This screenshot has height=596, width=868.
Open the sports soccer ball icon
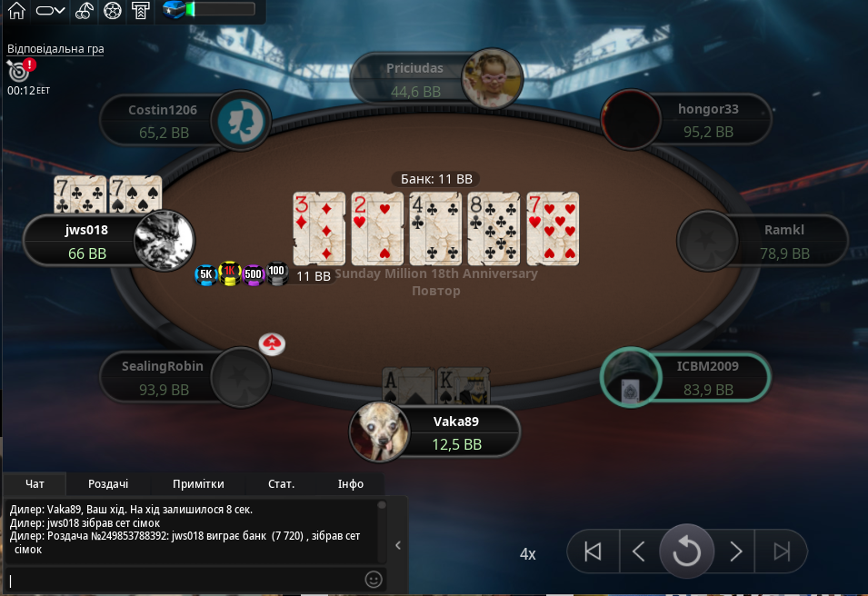pyautogui.click(x=113, y=11)
